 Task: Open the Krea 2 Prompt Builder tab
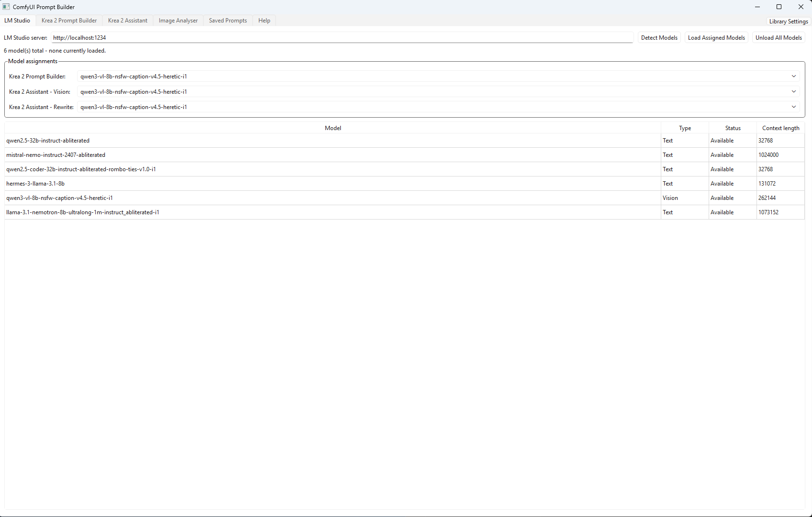(x=69, y=21)
